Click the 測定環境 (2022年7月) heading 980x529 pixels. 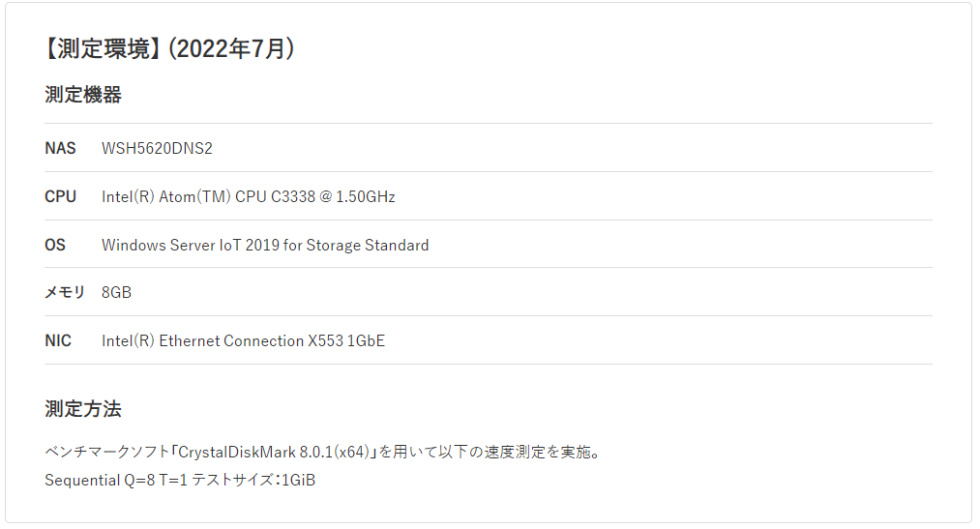(169, 48)
